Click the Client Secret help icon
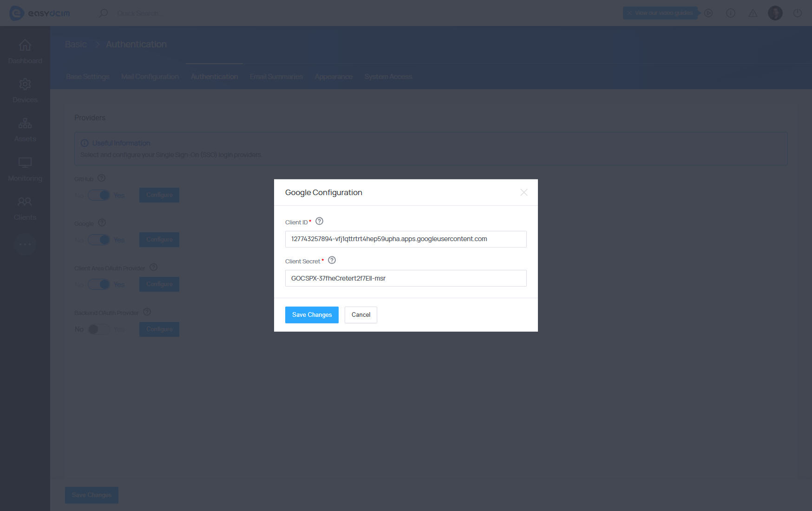This screenshot has width=812, height=511. (332, 260)
